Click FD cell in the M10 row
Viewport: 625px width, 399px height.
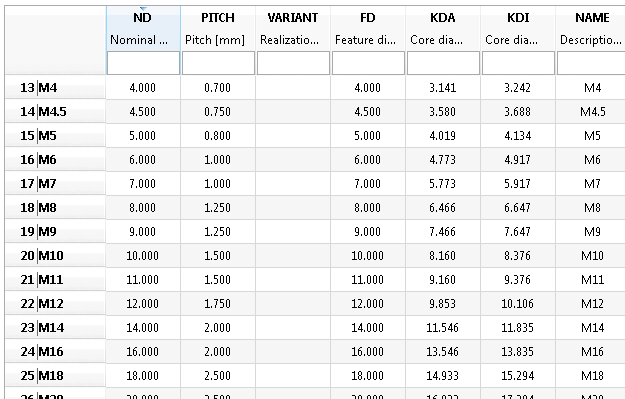368,256
